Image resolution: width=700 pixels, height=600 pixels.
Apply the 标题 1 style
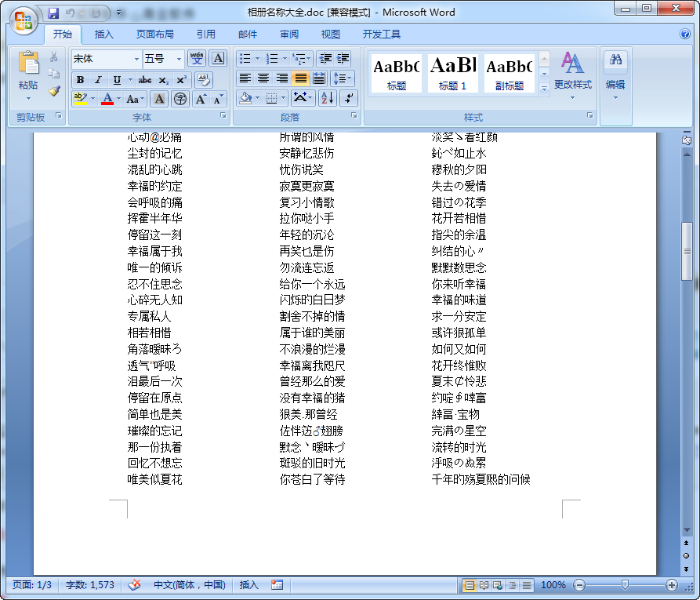[x=452, y=72]
